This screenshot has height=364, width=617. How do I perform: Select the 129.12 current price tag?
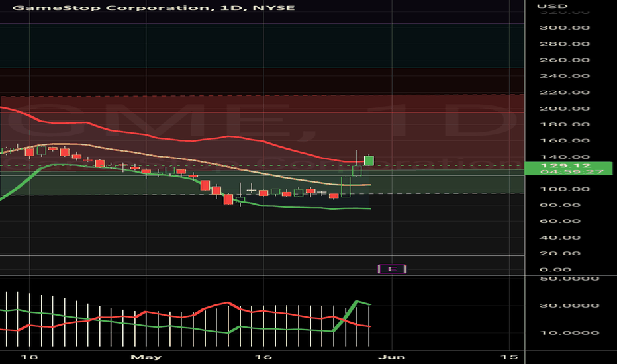(565, 165)
